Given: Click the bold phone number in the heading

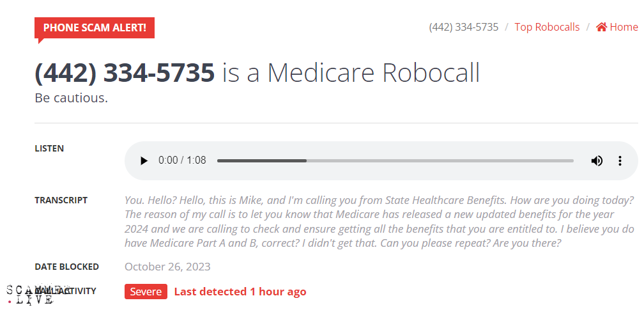Looking at the screenshot, I should point(125,73).
